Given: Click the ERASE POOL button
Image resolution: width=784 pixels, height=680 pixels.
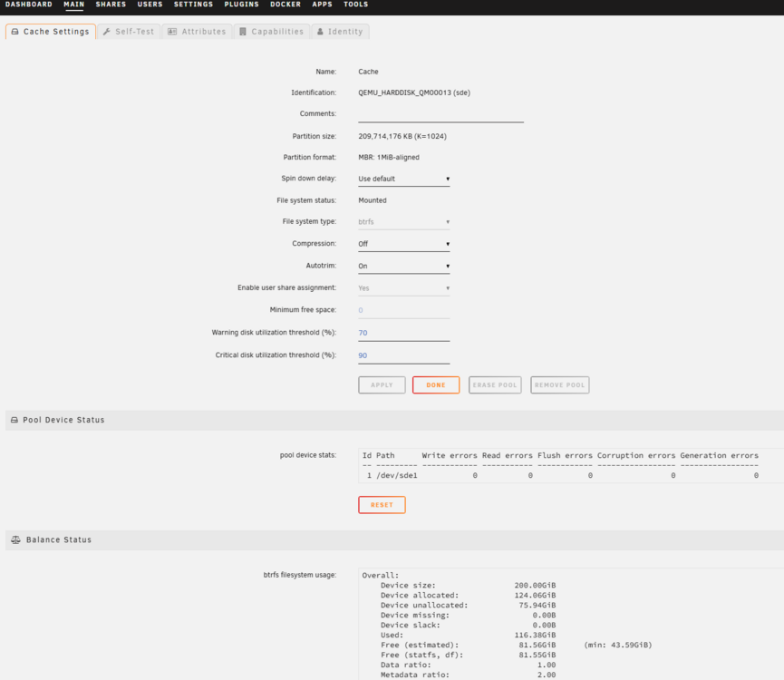Looking at the screenshot, I should [x=495, y=385].
